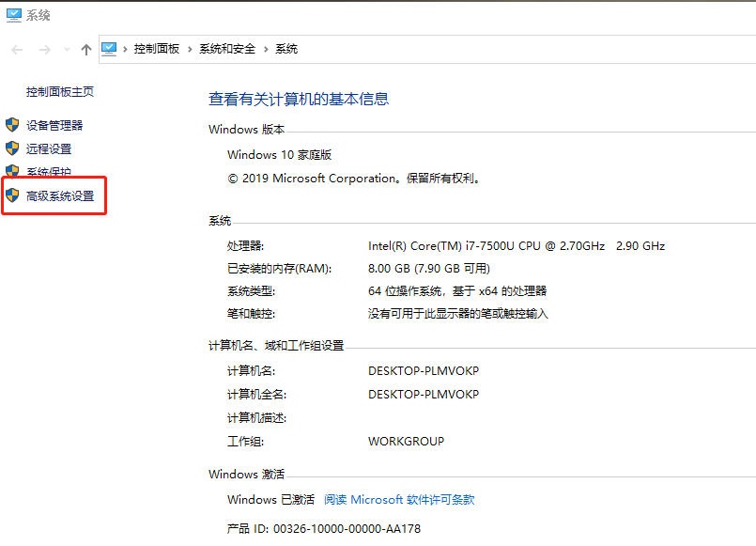Click WORKGROUP workgroup value

[407, 442]
